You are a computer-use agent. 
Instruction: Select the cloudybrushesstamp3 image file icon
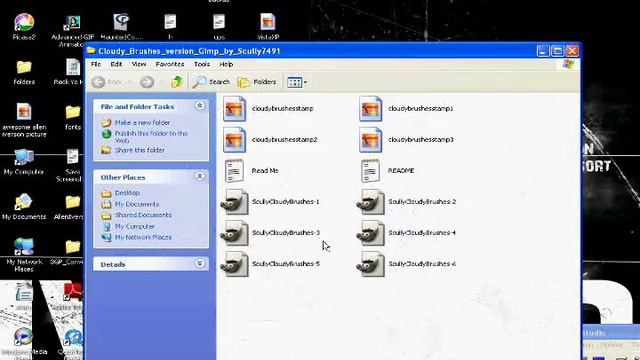(x=371, y=140)
